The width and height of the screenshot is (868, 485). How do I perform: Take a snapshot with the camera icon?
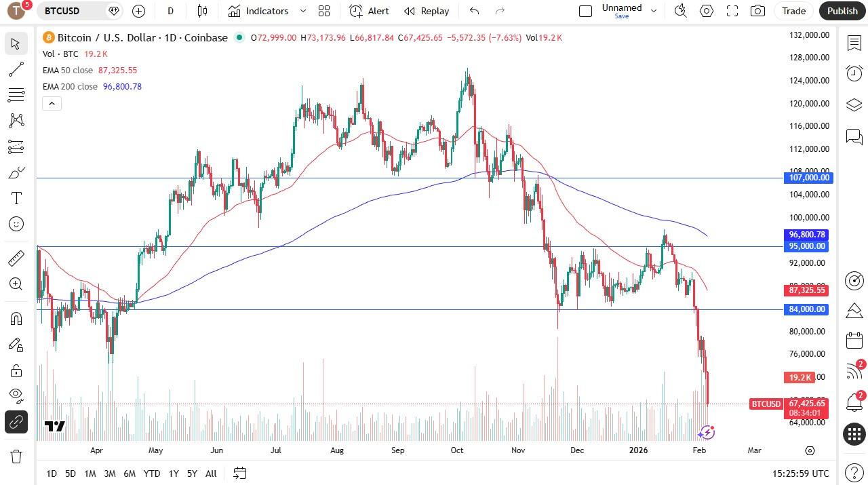757,11
